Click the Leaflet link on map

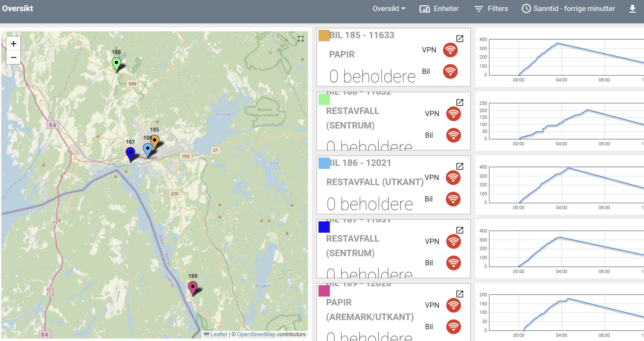click(x=218, y=334)
